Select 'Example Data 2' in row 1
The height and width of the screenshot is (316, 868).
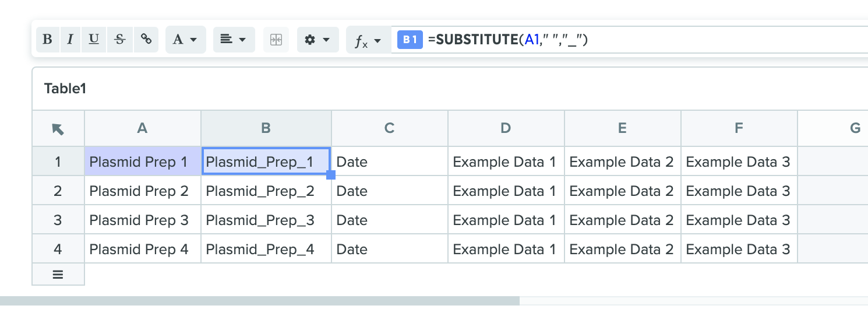click(623, 161)
